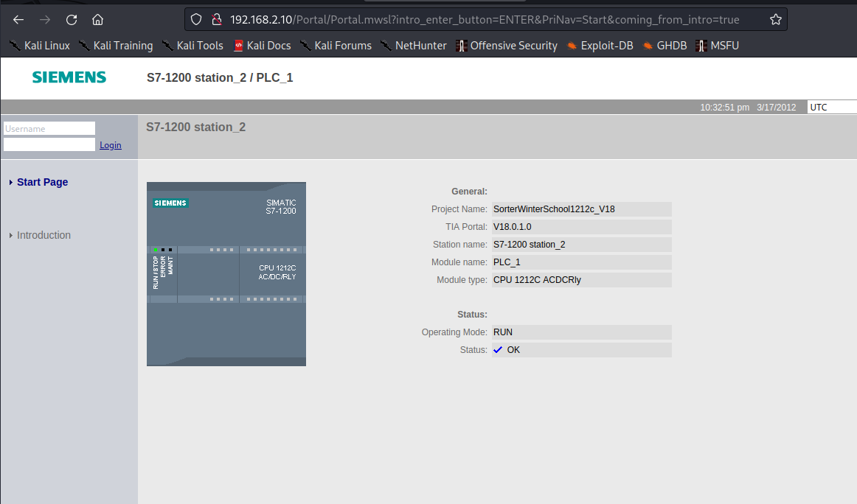Image resolution: width=857 pixels, height=504 pixels.
Task: Go back to the previous page
Action: pos(18,20)
